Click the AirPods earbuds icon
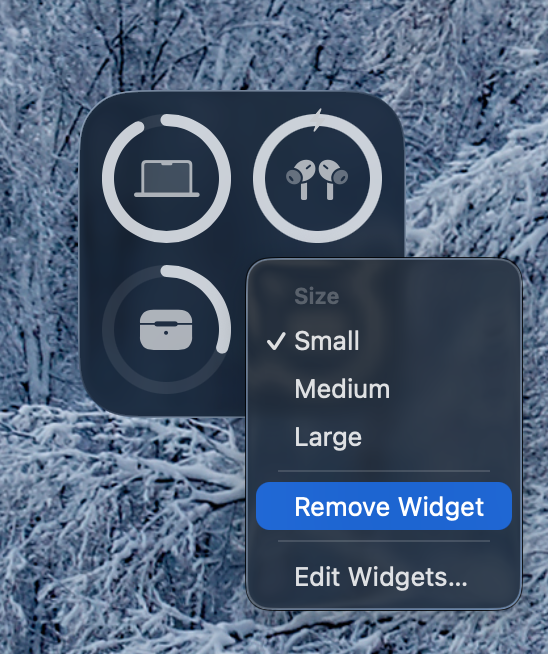The image size is (548, 654). click(317, 179)
